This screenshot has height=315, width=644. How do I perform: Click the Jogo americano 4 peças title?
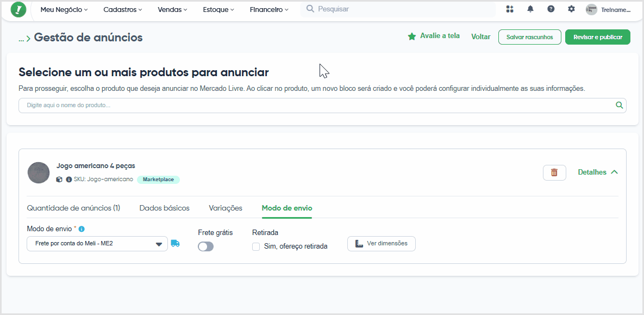[x=96, y=166]
